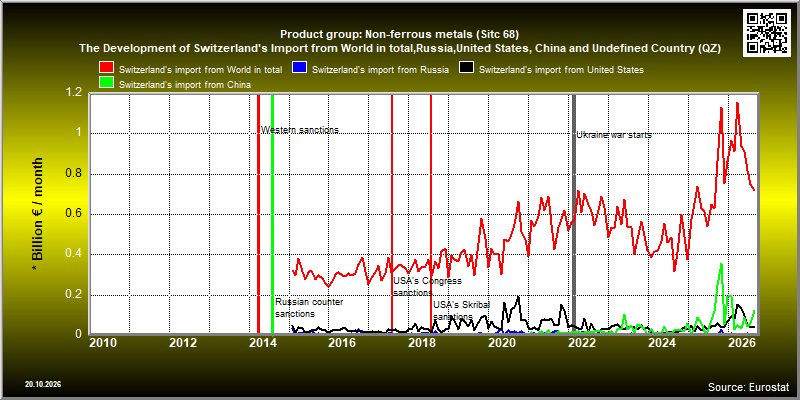Click the "USA's Skribal sanctions" annotation label

462,310
